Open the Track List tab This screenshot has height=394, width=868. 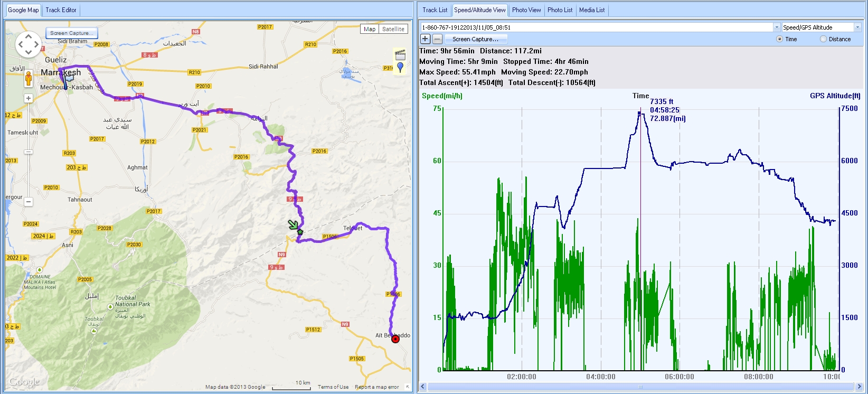point(435,10)
